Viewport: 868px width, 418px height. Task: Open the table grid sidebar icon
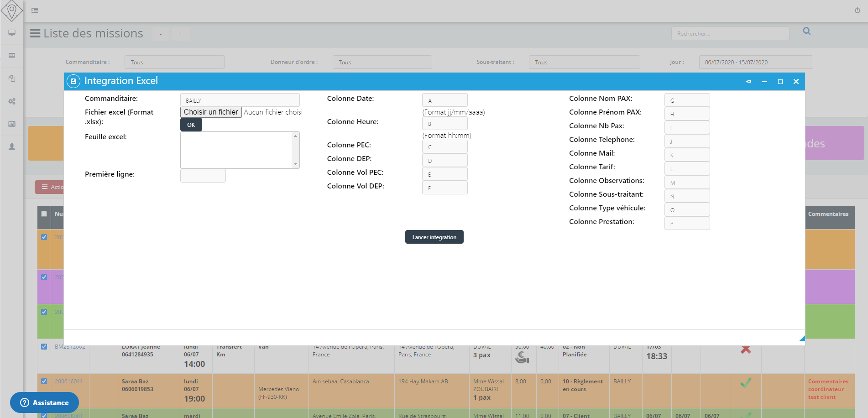(12, 56)
